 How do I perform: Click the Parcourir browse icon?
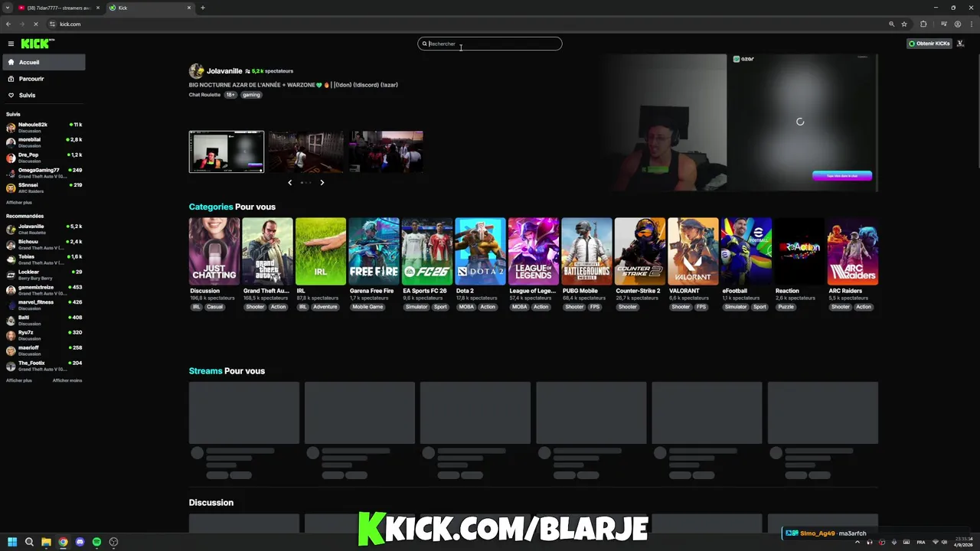tap(11, 79)
